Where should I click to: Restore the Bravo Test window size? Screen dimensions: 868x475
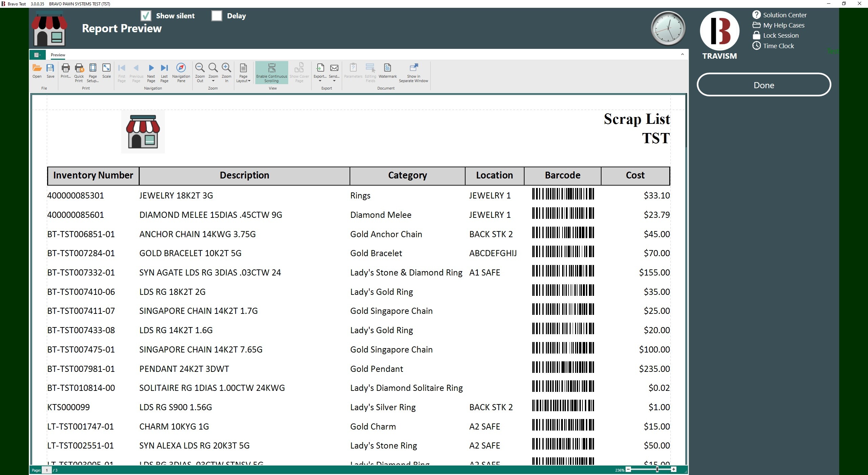coord(844,4)
